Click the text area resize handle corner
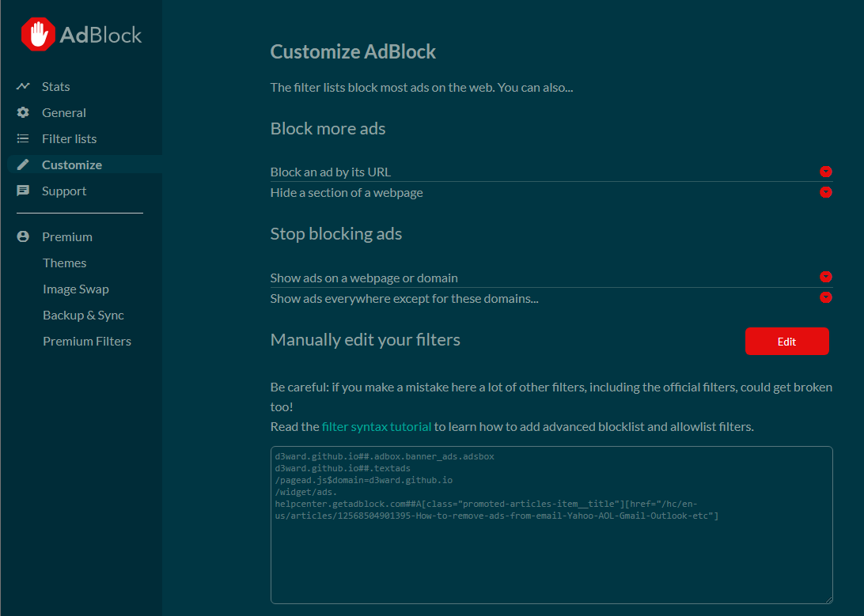This screenshot has width=864, height=616. [828, 599]
